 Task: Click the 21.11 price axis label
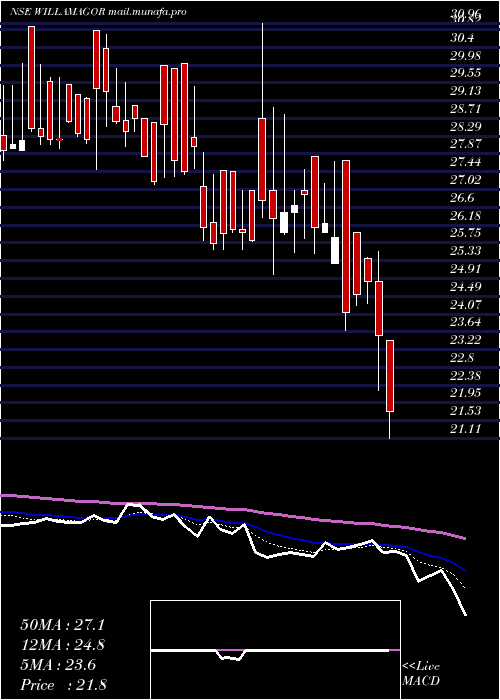click(465, 429)
